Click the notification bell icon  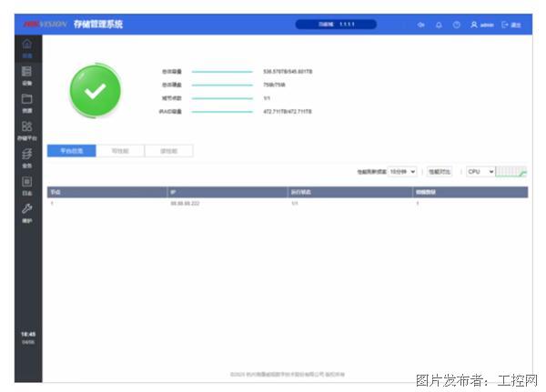coord(439,25)
